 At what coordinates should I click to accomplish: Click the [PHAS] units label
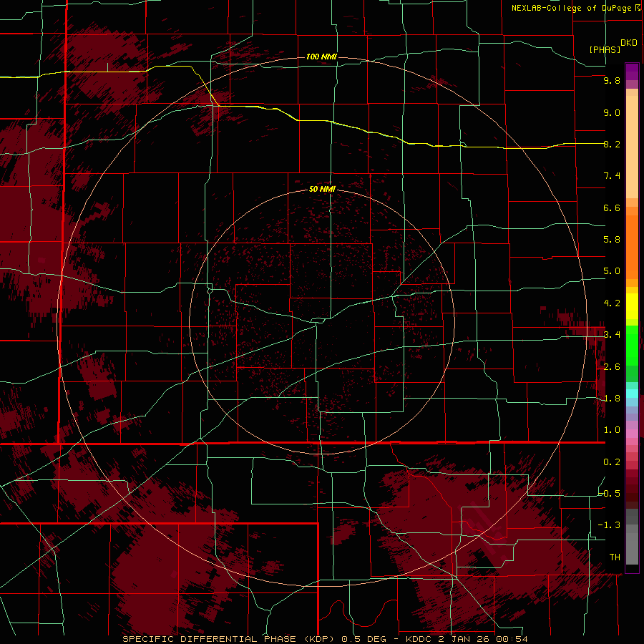(605, 49)
